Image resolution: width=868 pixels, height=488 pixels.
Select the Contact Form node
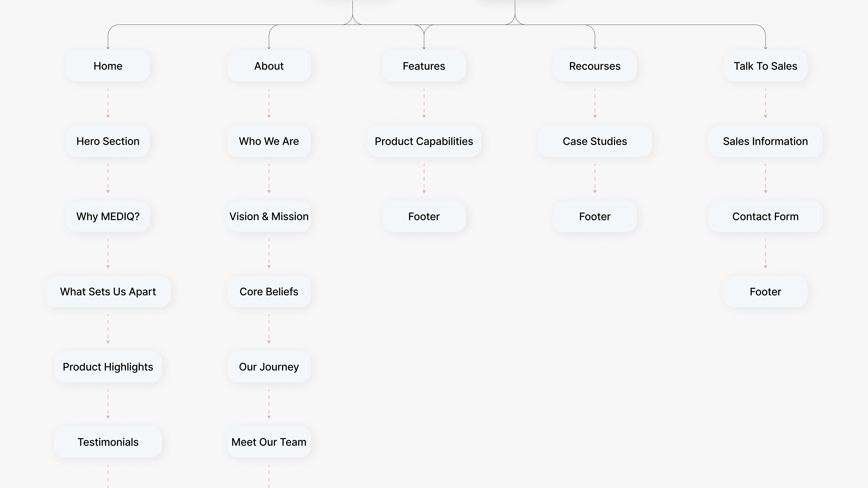(765, 216)
